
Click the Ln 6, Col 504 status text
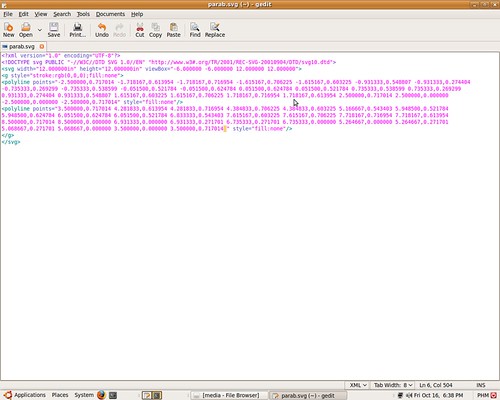pos(436,385)
